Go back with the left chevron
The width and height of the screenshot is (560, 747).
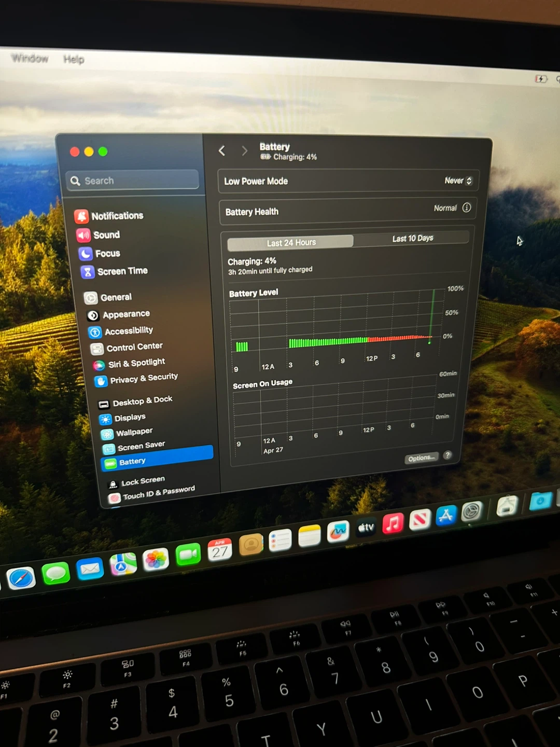(x=222, y=151)
